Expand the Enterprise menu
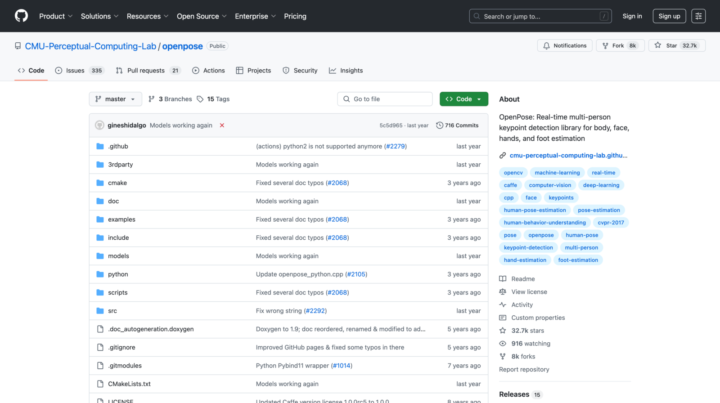The width and height of the screenshot is (720, 403). (255, 16)
